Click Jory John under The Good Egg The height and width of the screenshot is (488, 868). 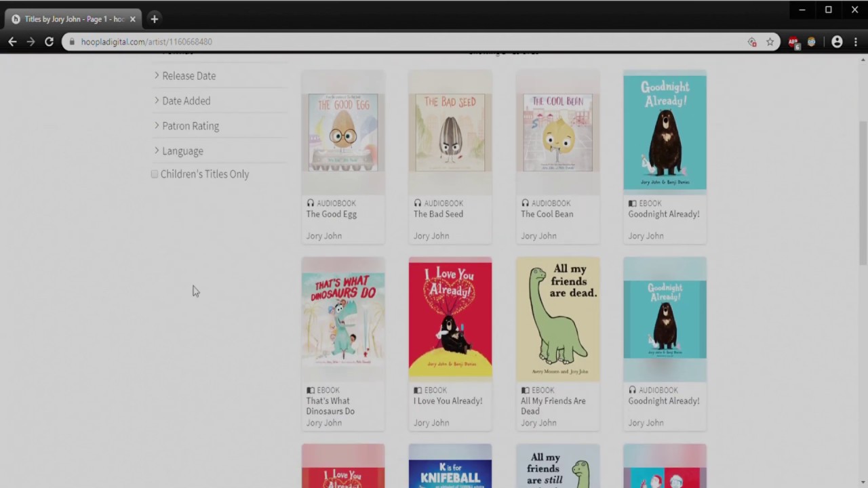(x=324, y=236)
